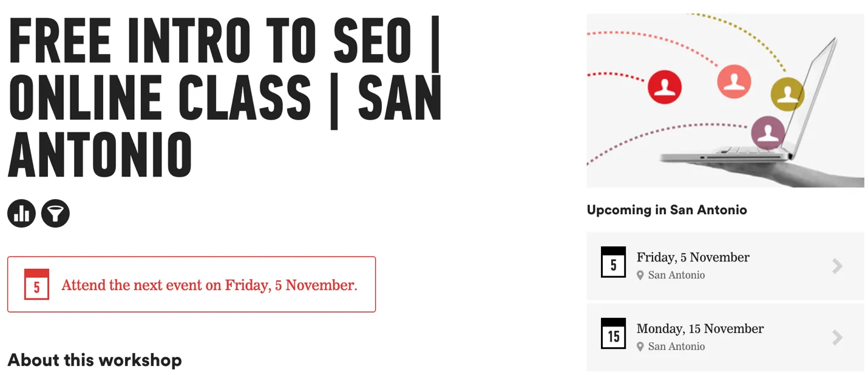Click the salmon user icon in banner
Screen dimensions: 868x375
734,81
